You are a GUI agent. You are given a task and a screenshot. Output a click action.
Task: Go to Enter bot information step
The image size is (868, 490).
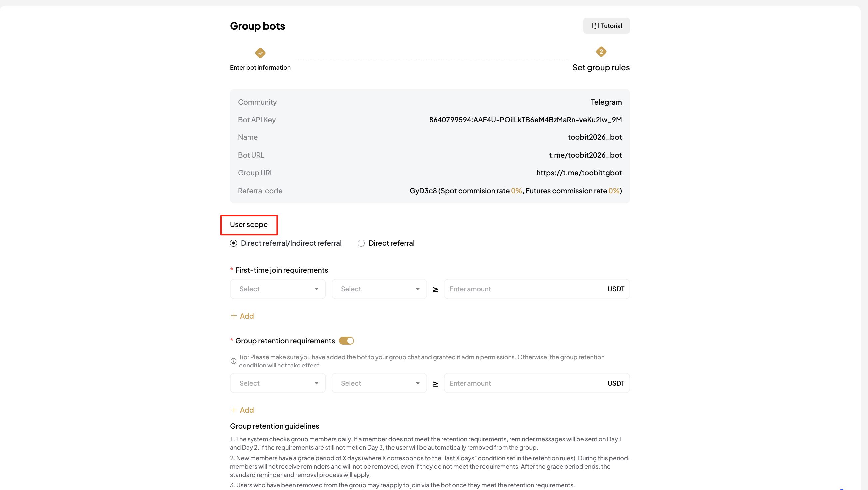[x=260, y=67]
